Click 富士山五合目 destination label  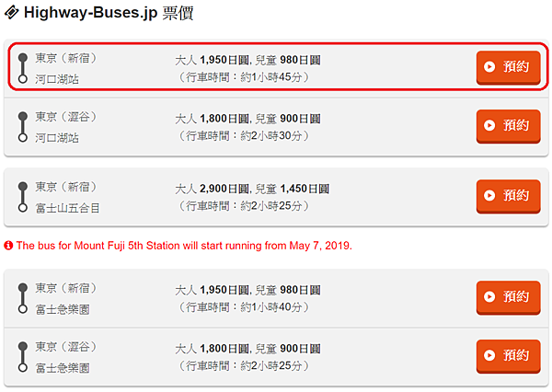67,208
